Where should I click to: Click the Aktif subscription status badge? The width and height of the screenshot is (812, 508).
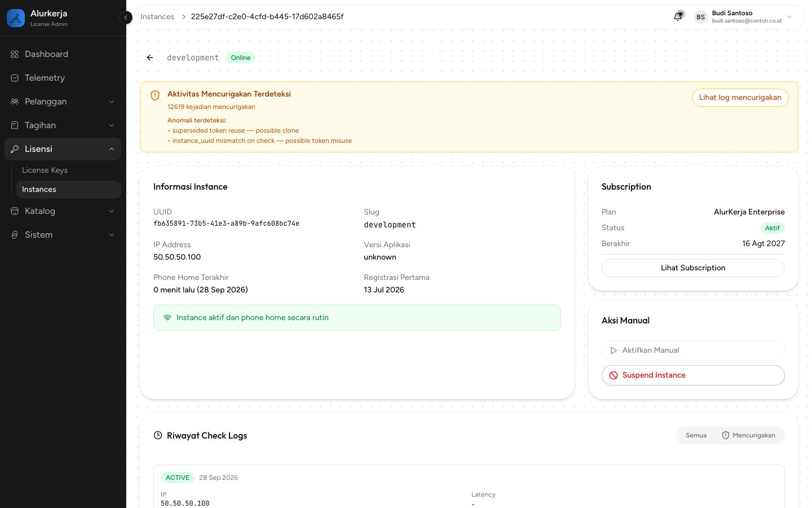tap(773, 228)
